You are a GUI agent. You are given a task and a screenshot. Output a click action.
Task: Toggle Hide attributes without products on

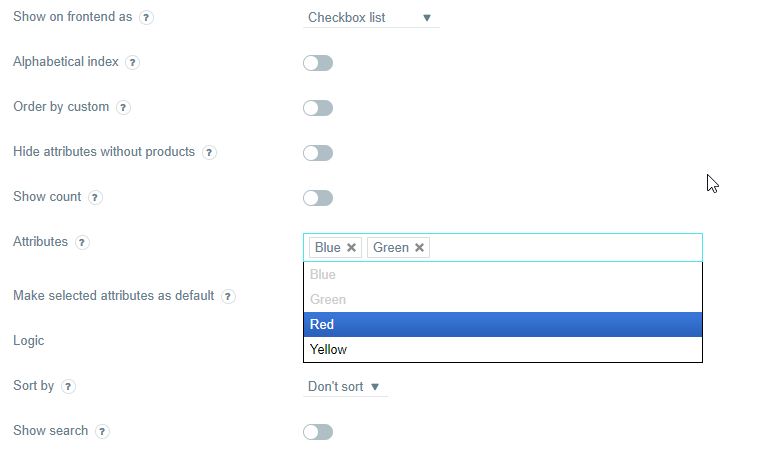click(x=318, y=153)
